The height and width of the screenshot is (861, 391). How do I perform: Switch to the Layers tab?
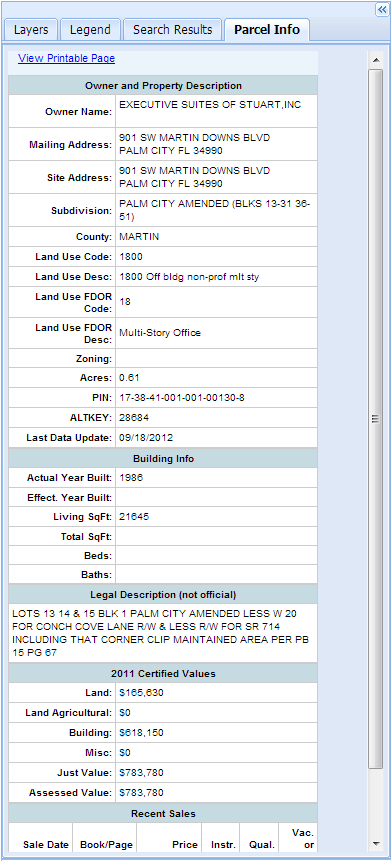coord(31,30)
